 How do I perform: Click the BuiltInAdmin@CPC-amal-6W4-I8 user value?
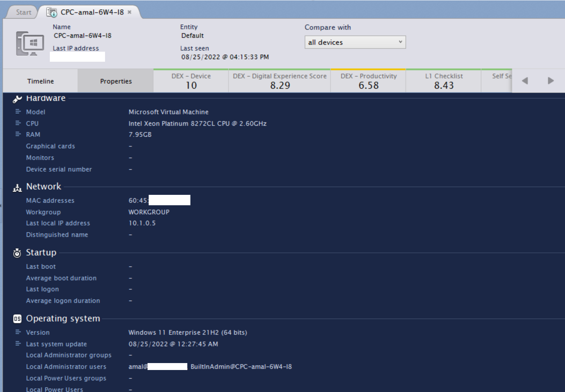point(241,367)
